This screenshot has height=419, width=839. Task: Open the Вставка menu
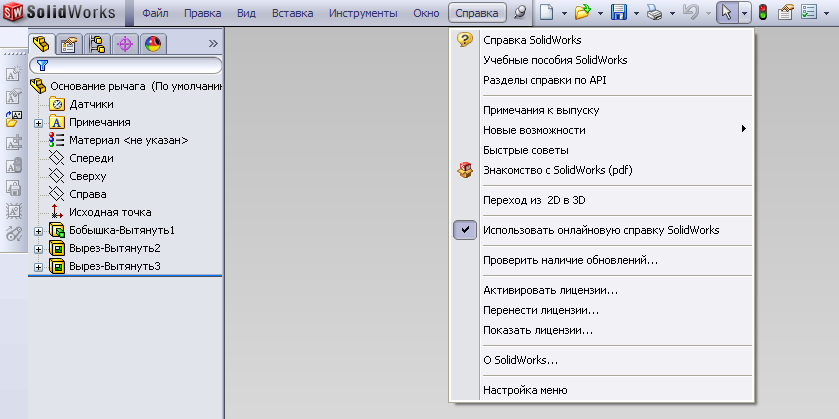(x=293, y=13)
